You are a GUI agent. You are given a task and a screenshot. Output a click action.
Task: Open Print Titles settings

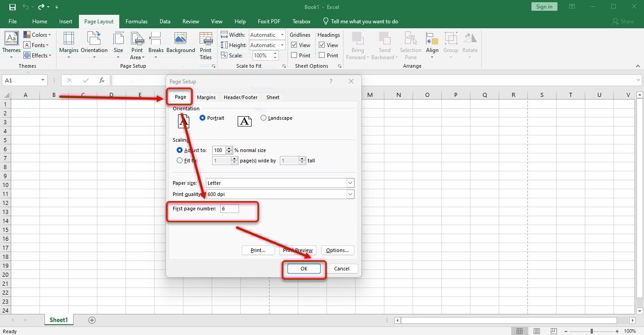click(206, 45)
